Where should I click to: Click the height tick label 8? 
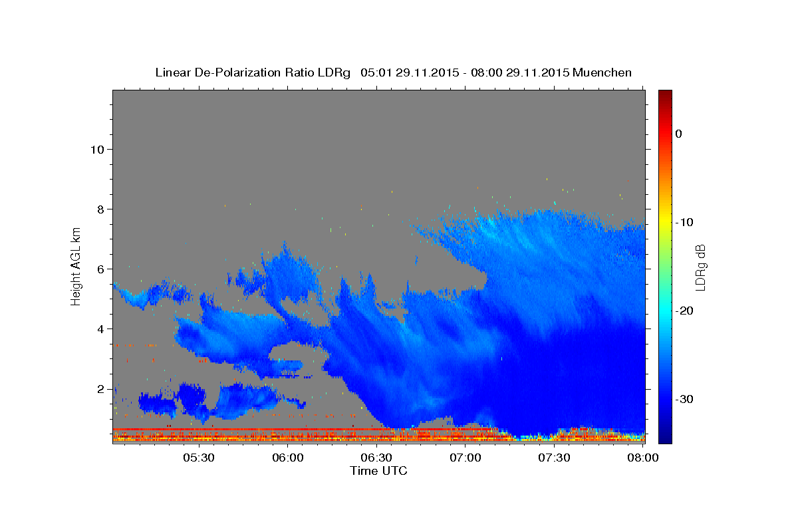tap(102, 209)
